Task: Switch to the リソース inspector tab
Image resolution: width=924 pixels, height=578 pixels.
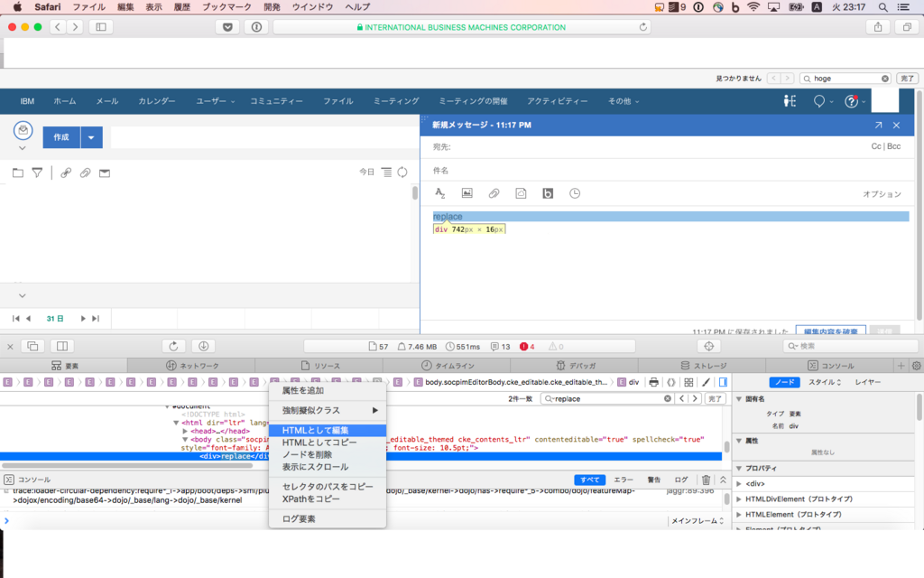Action: coord(320,366)
